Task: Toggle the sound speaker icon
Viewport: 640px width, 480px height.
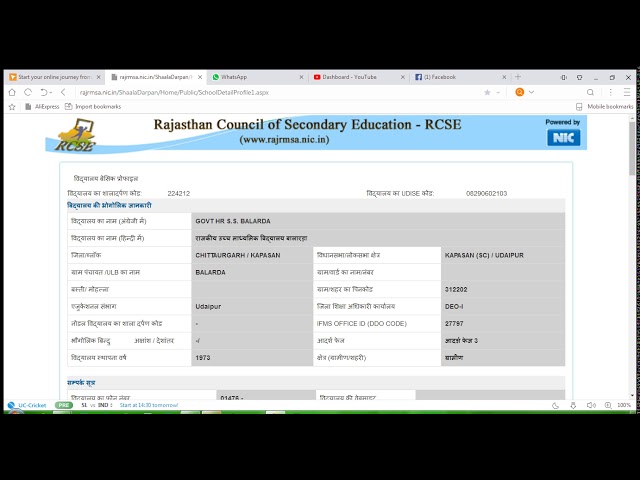Action: [x=591, y=405]
